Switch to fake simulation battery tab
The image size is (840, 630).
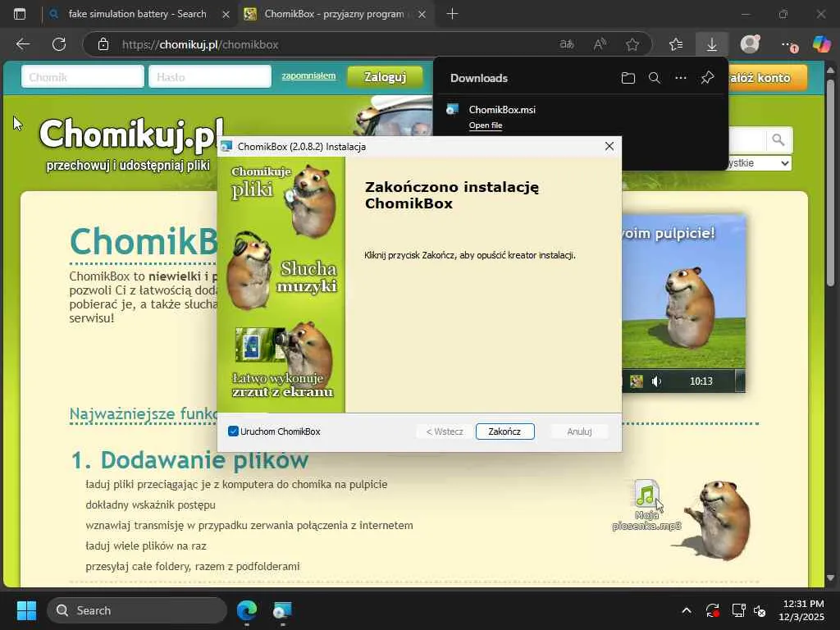point(137,14)
